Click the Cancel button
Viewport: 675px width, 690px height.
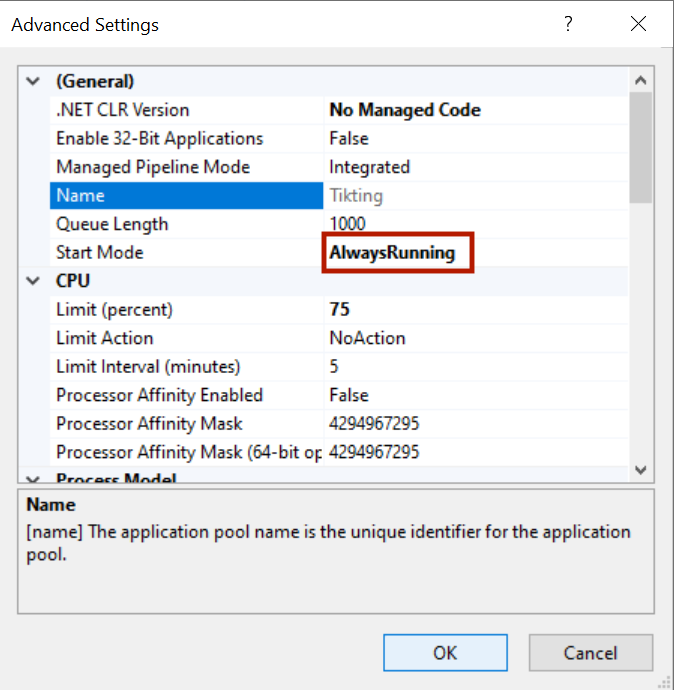[590, 652]
